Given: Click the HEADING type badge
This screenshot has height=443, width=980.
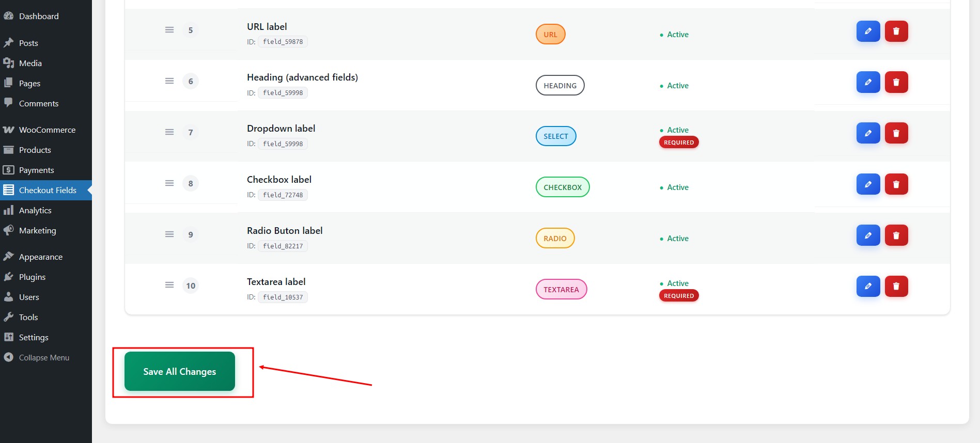Looking at the screenshot, I should [560, 86].
